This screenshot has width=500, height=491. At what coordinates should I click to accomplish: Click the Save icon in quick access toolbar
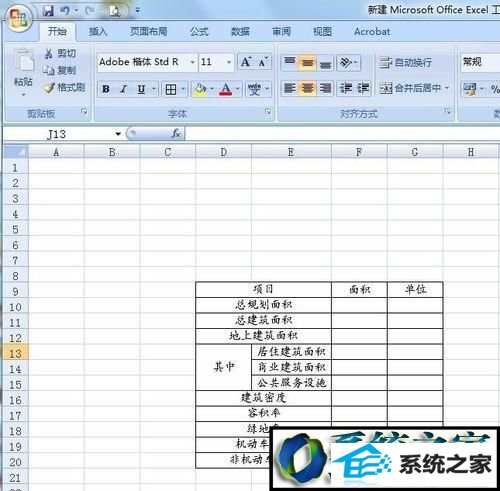[49, 11]
